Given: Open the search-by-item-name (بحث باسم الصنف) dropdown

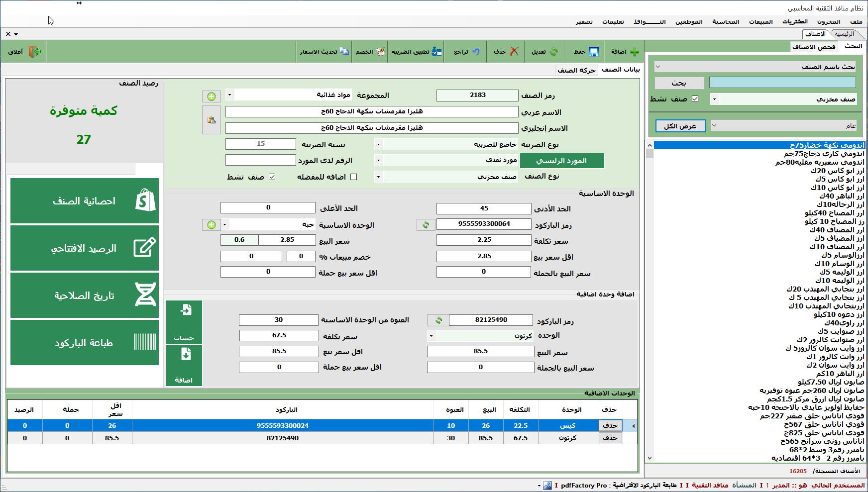Looking at the screenshot, I should pyautogui.click(x=657, y=67).
